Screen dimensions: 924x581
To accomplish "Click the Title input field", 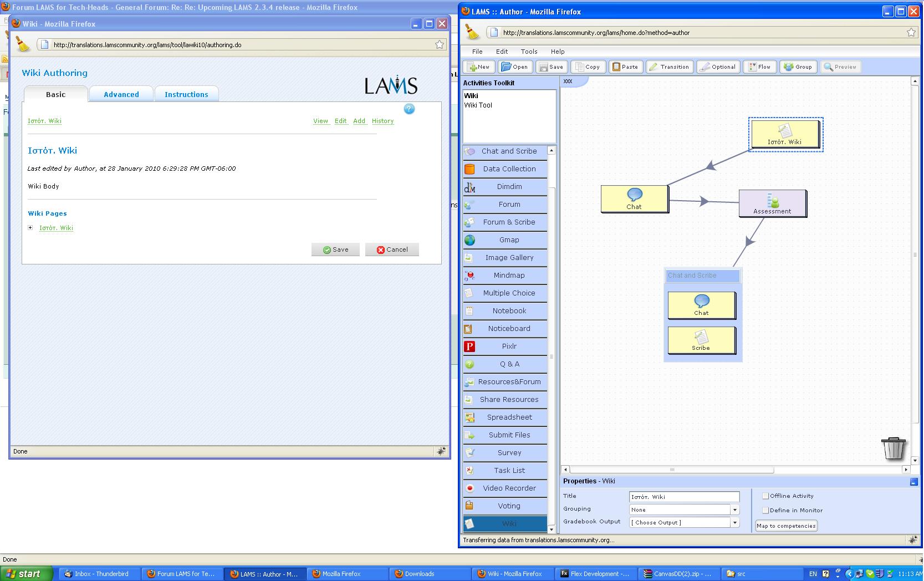I will click(x=684, y=497).
